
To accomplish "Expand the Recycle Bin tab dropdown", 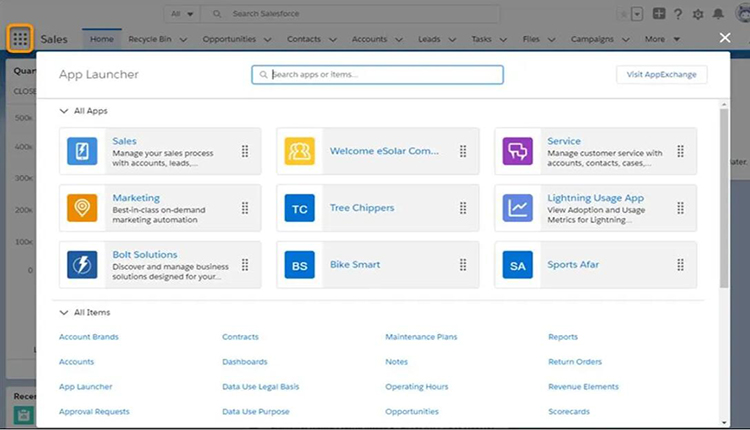I will 183,40.
